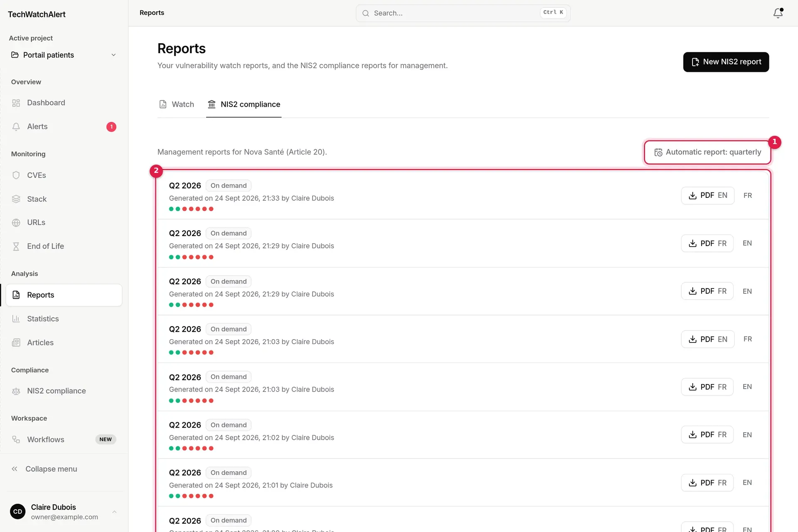Click the Articles newspaper icon
Screen dimensions: 798x532
[x=16, y=342]
